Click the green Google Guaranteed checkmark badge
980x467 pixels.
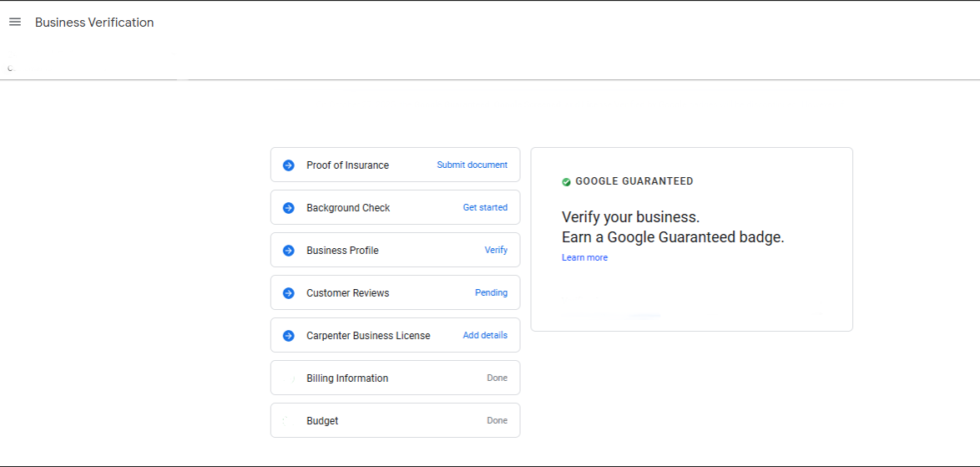tap(567, 181)
